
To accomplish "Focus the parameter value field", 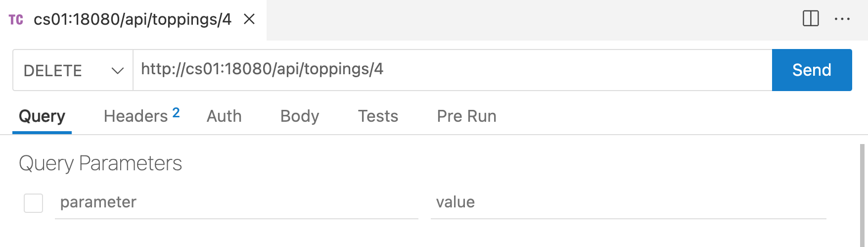I will pyautogui.click(x=628, y=202).
